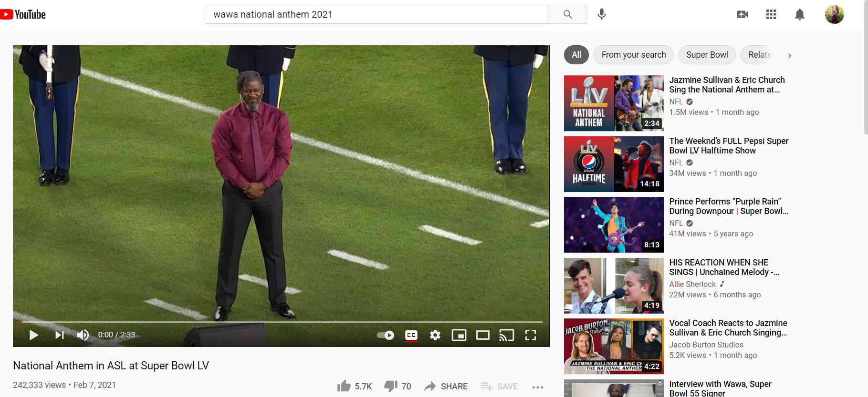Cast video to TV

pos(506,335)
